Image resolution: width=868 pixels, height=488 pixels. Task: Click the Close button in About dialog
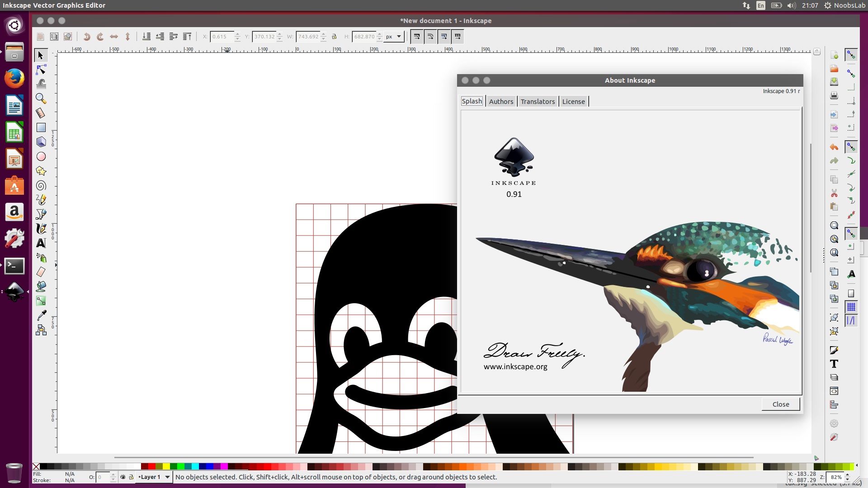point(781,404)
